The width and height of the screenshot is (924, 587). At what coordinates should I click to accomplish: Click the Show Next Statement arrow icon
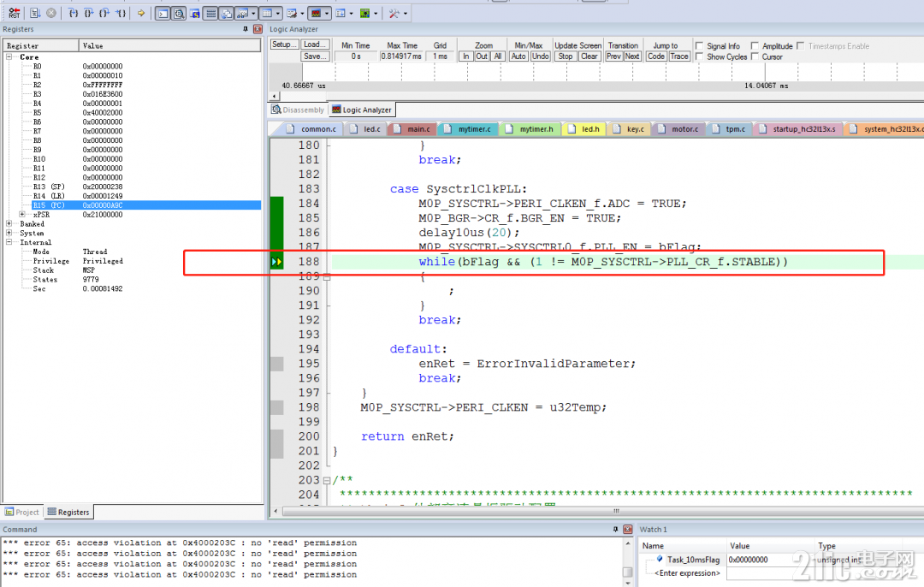click(x=141, y=13)
